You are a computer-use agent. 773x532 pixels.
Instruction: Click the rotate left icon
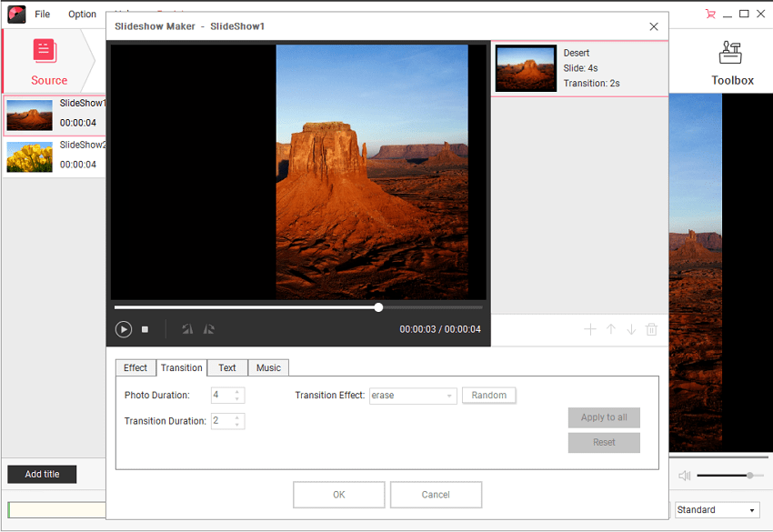pyautogui.click(x=187, y=329)
